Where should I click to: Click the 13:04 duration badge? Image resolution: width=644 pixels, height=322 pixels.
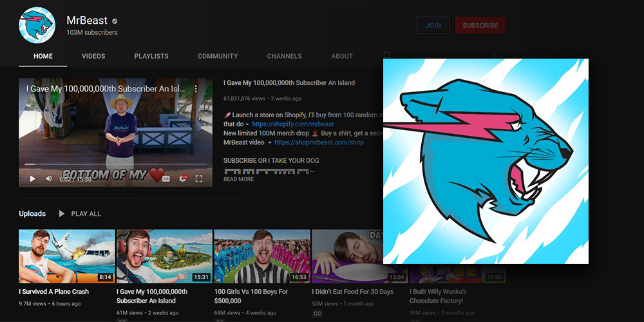pyautogui.click(x=396, y=277)
